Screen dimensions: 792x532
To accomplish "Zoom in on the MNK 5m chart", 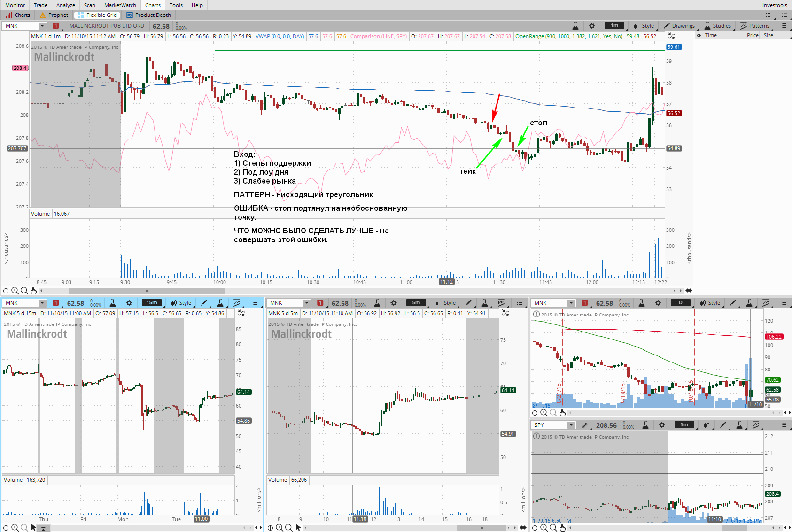I will tap(279, 528).
